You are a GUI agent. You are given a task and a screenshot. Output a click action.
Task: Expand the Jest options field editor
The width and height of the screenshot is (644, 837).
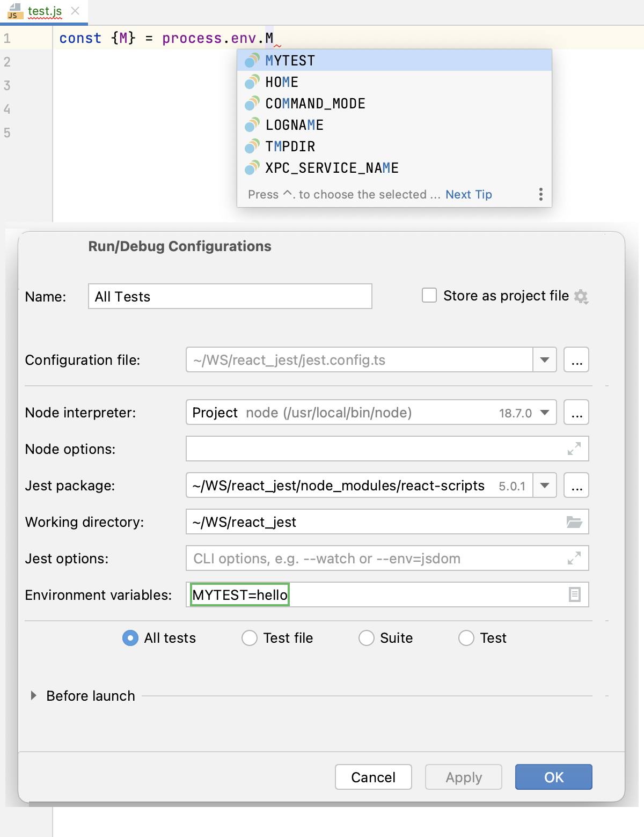pos(574,558)
